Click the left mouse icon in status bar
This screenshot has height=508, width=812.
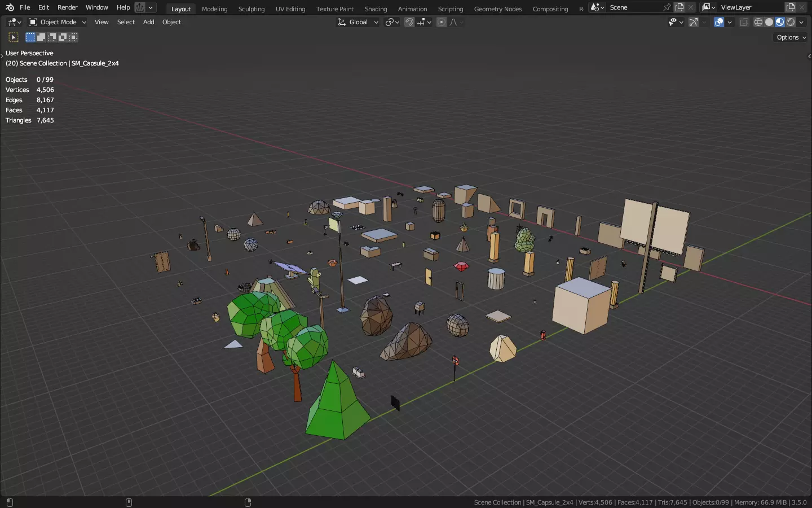[x=10, y=502]
